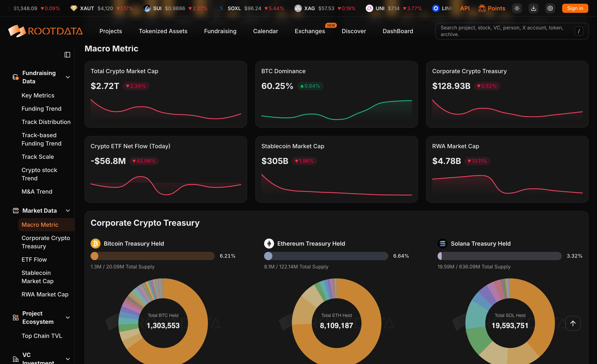Image resolution: width=597 pixels, height=364 pixels.
Task: Select Key Metrics in sidebar
Action: 38,95
